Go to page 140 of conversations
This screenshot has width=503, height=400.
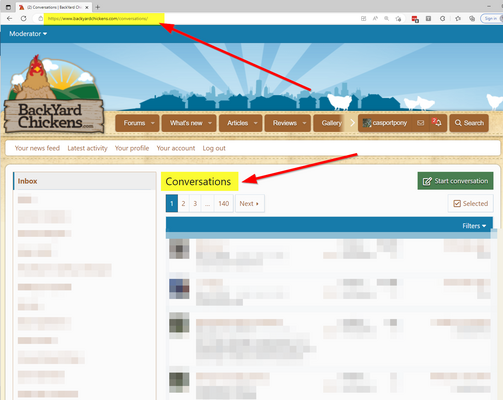[224, 203]
